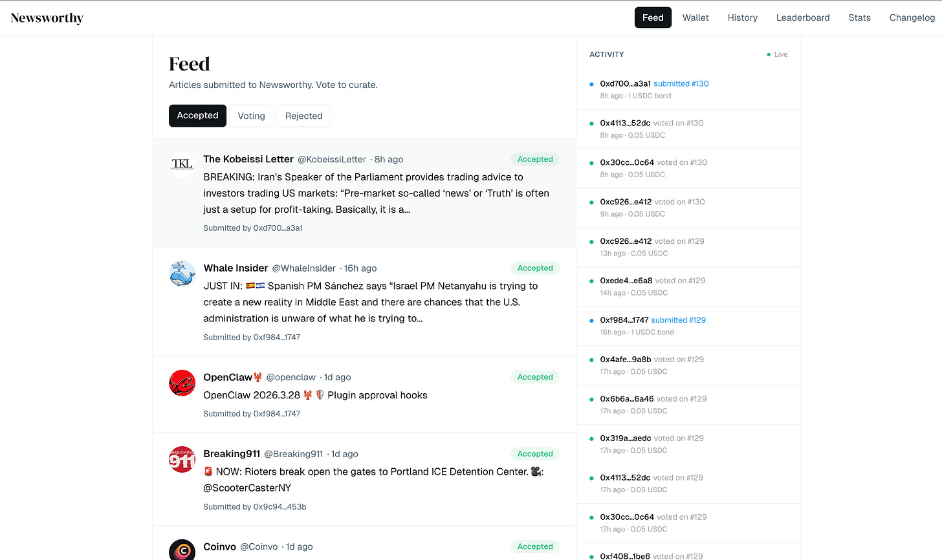The height and width of the screenshot is (560, 942).
Task: Switch to the Rejected filter tab
Action: pos(303,116)
